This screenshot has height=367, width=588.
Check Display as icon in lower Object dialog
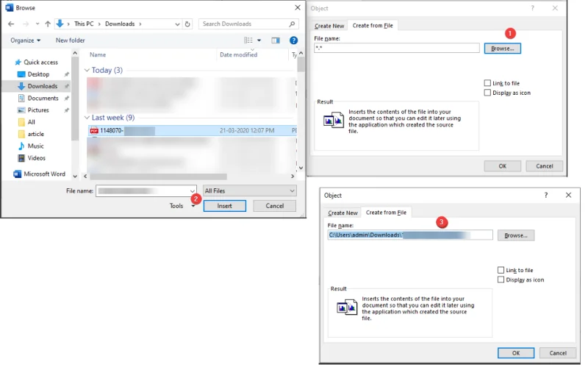pos(521,279)
